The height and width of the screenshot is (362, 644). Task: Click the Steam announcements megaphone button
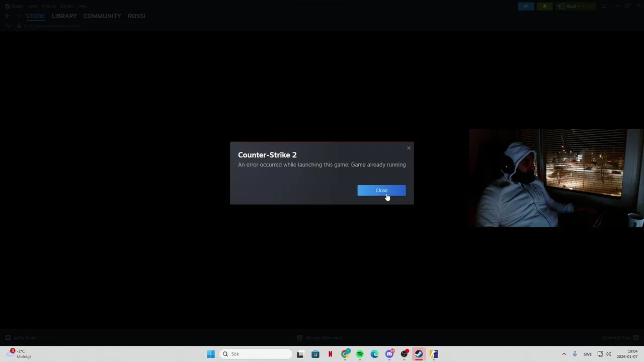coord(526,6)
